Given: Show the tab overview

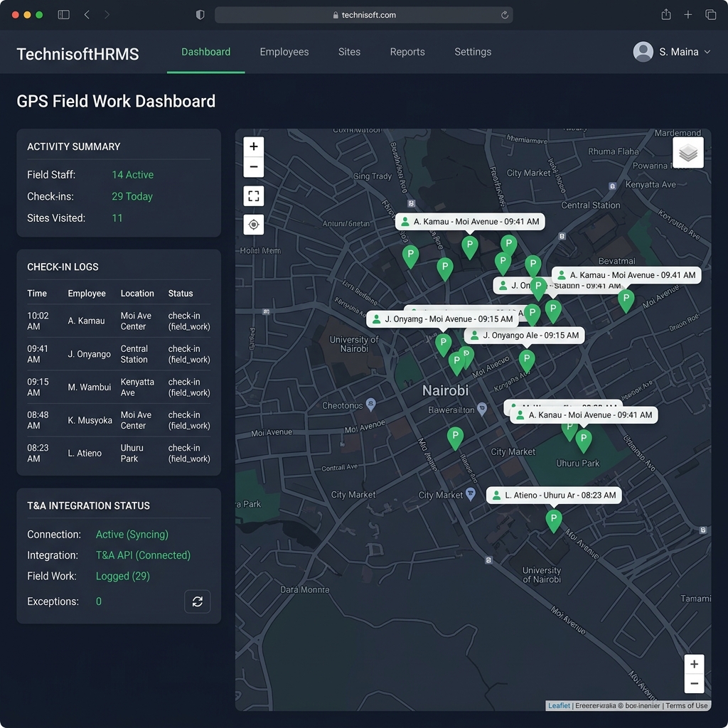Looking at the screenshot, I should (710, 15).
